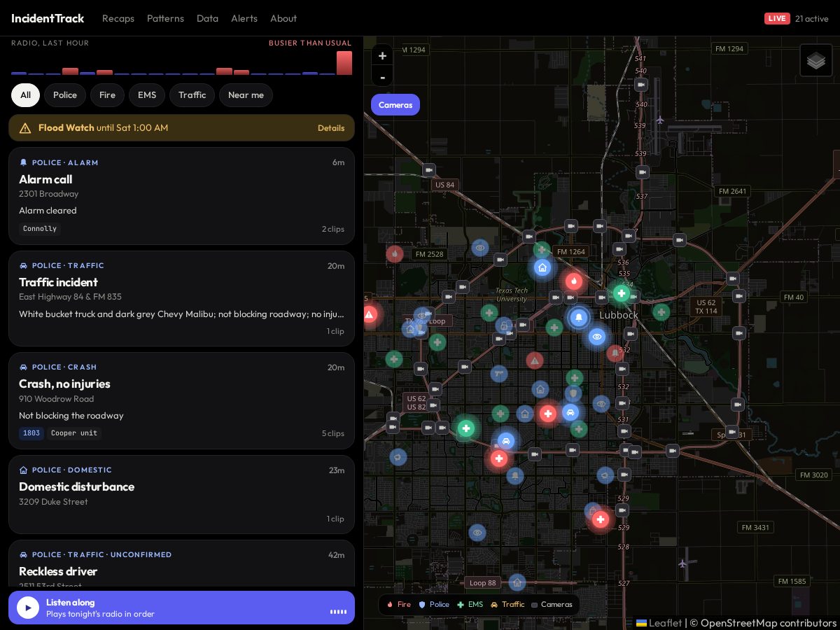
Task: Filter incidents by Police
Action: pos(65,95)
